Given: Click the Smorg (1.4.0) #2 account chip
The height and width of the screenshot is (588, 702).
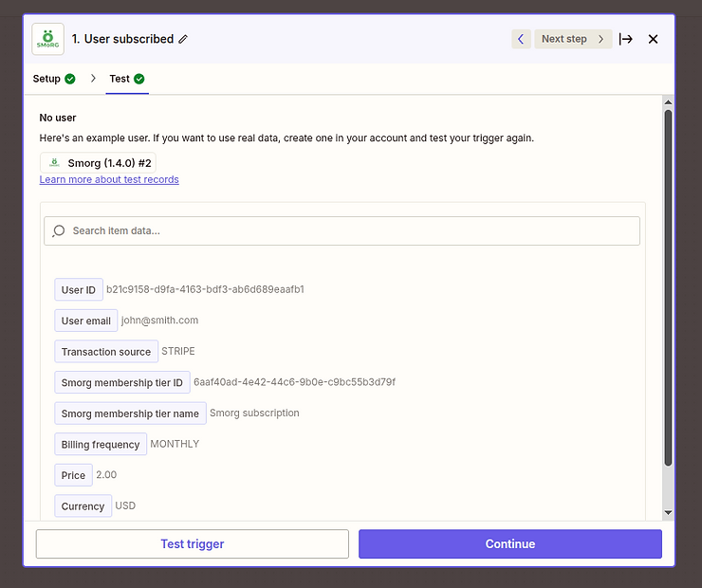Looking at the screenshot, I should (98, 163).
